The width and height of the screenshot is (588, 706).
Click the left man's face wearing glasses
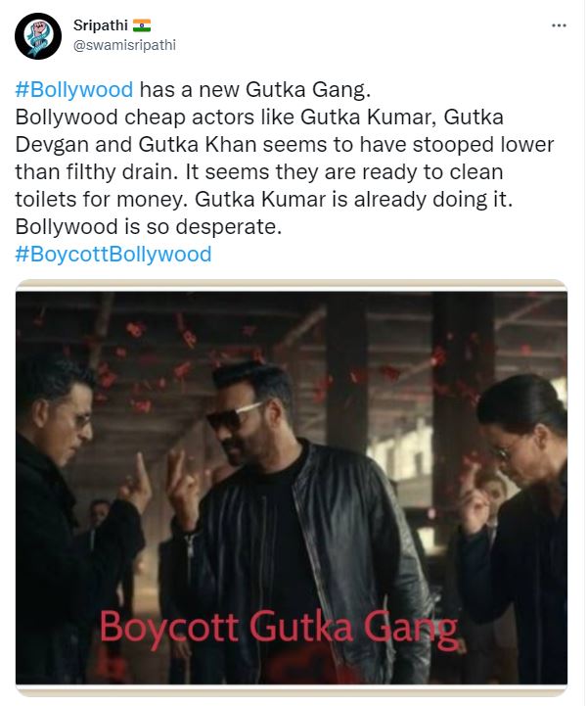click(68, 421)
